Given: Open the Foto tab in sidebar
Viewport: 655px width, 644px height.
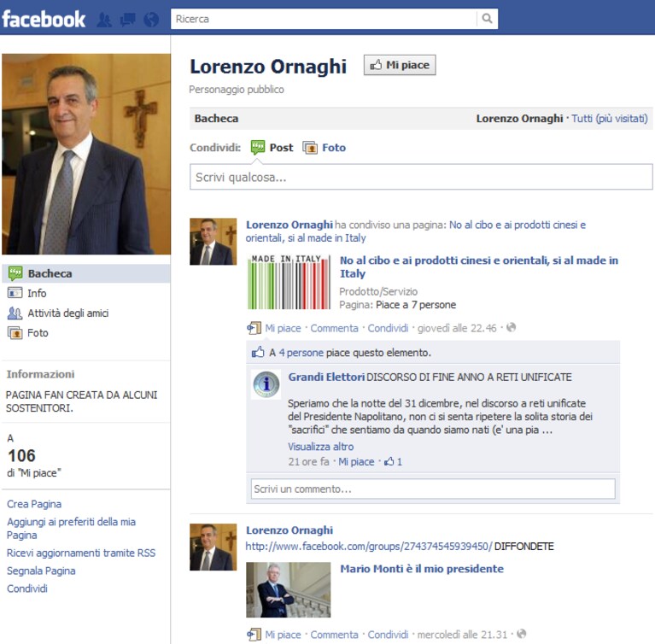Looking at the screenshot, I should tap(38, 333).
